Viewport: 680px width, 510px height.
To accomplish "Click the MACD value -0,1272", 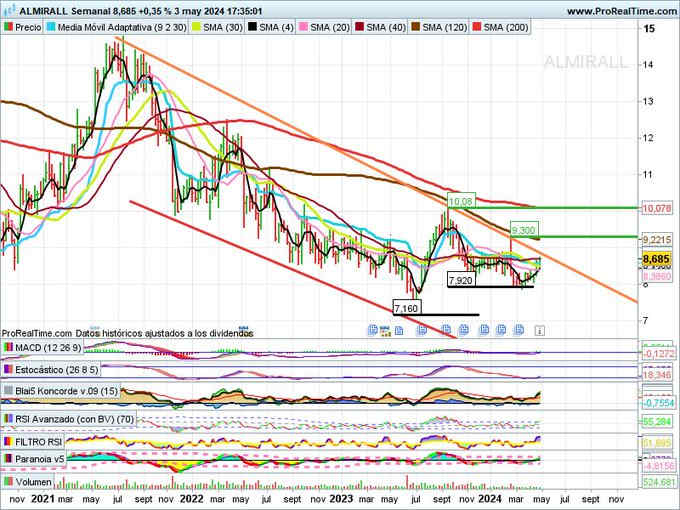I will pyautogui.click(x=658, y=354).
